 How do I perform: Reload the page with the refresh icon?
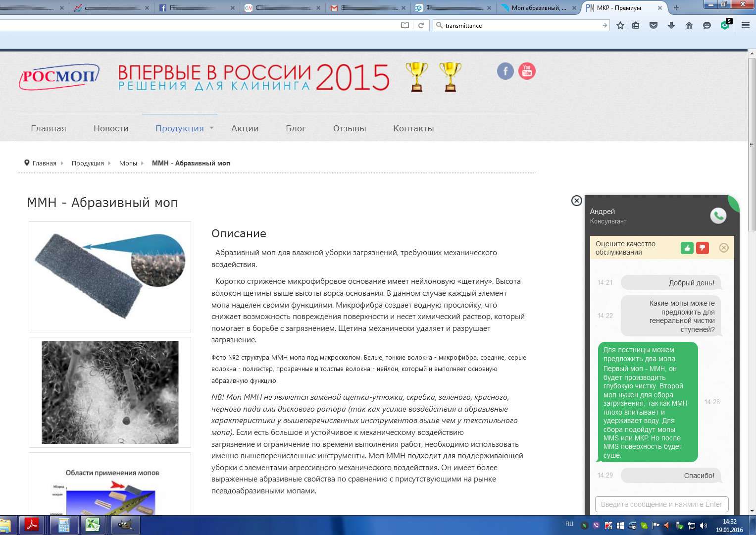pyautogui.click(x=421, y=25)
